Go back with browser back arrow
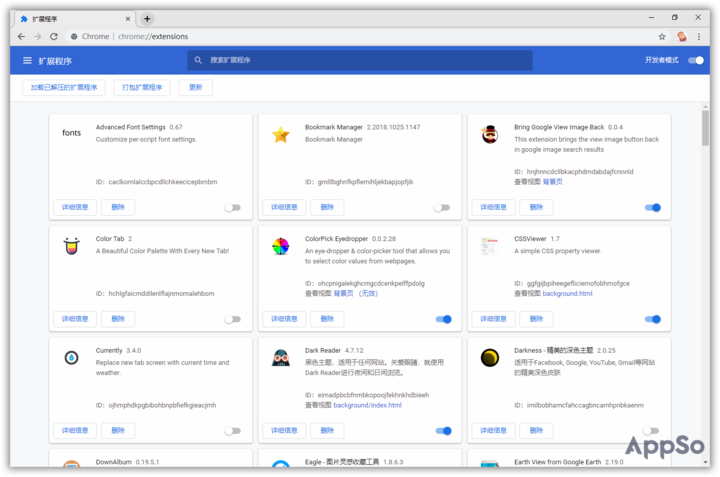The height and width of the screenshot is (477, 720). coord(21,36)
